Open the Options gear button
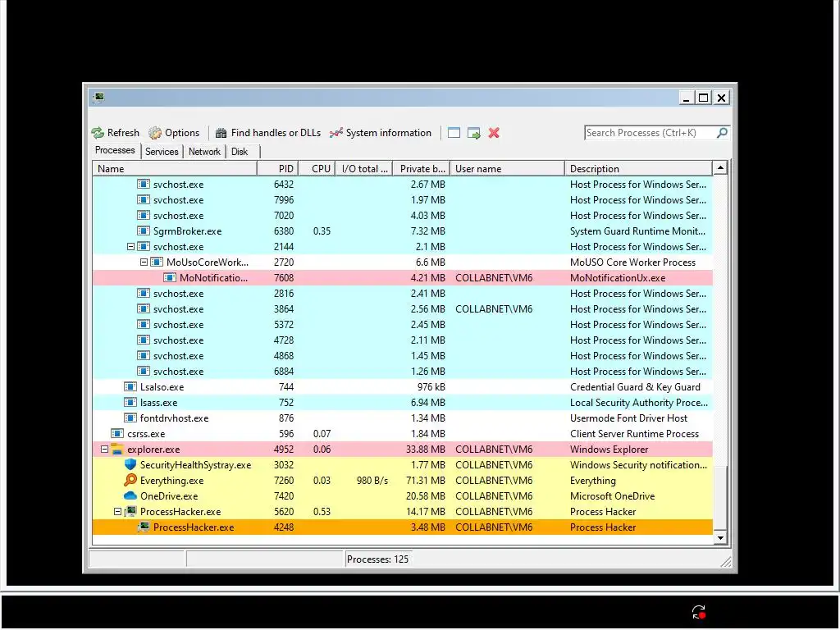This screenshot has width=840, height=630. 174,133
